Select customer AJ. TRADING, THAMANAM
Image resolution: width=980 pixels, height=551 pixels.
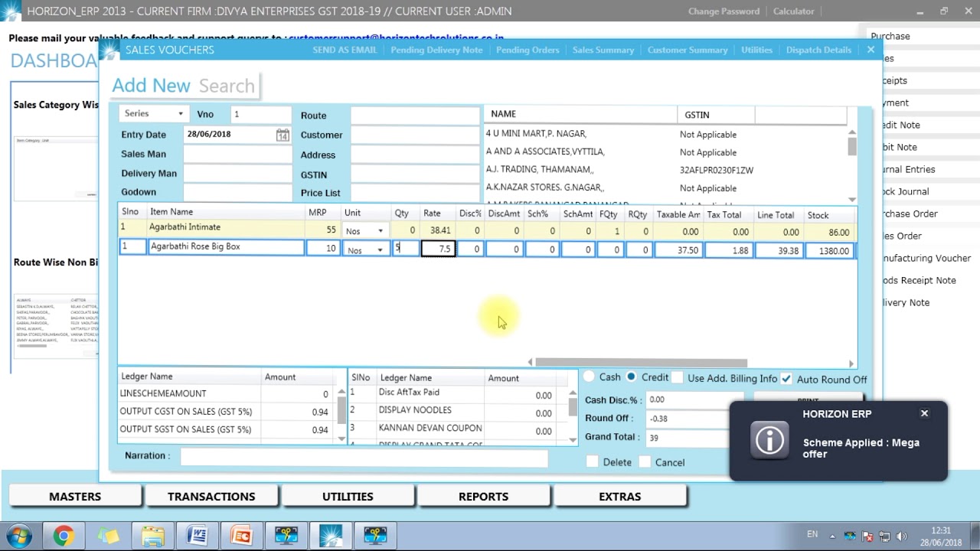(x=539, y=170)
